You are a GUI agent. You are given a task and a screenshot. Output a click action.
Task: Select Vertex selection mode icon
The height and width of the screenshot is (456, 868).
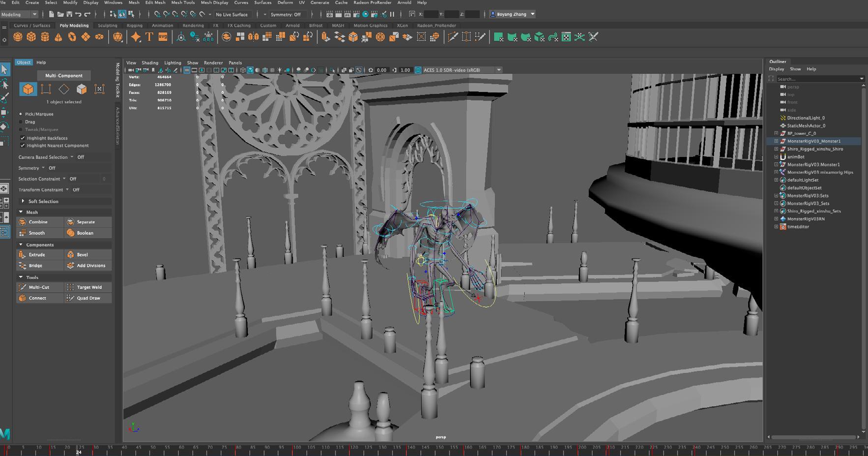click(46, 89)
